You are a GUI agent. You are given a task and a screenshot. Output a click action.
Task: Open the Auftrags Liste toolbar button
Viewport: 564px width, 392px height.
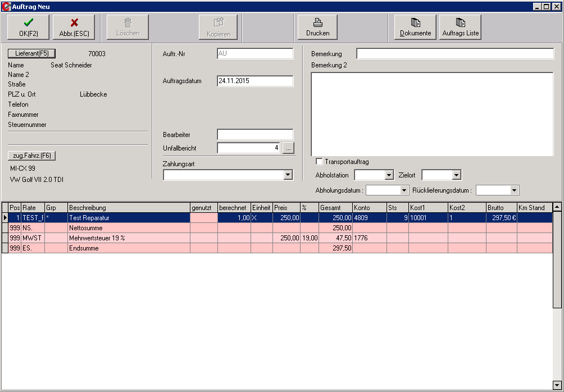(x=460, y=27)
